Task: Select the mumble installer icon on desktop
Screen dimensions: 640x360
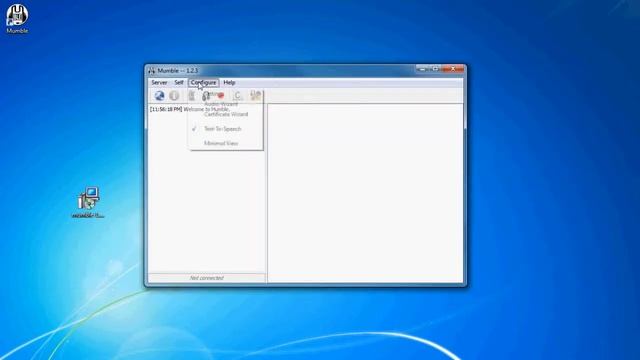Action: click(88, 202)
